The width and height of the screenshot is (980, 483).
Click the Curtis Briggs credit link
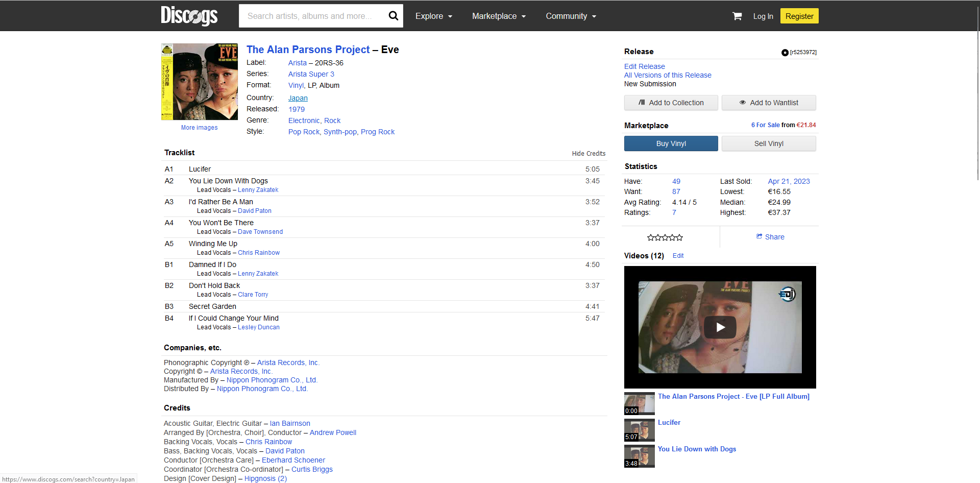[312, 469]
